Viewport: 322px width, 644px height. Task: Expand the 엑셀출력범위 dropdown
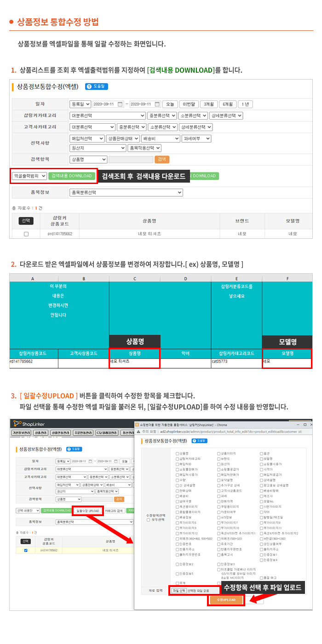(x=29, y=176)
